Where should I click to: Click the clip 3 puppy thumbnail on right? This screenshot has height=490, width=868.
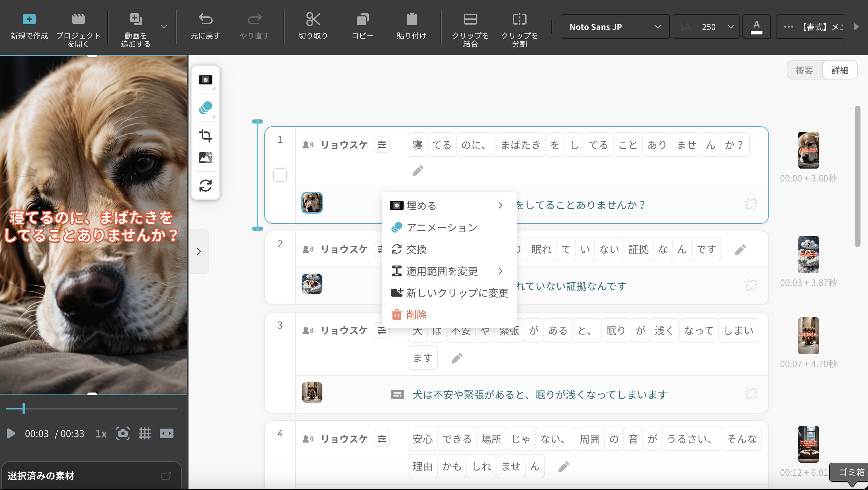[808, 335]
